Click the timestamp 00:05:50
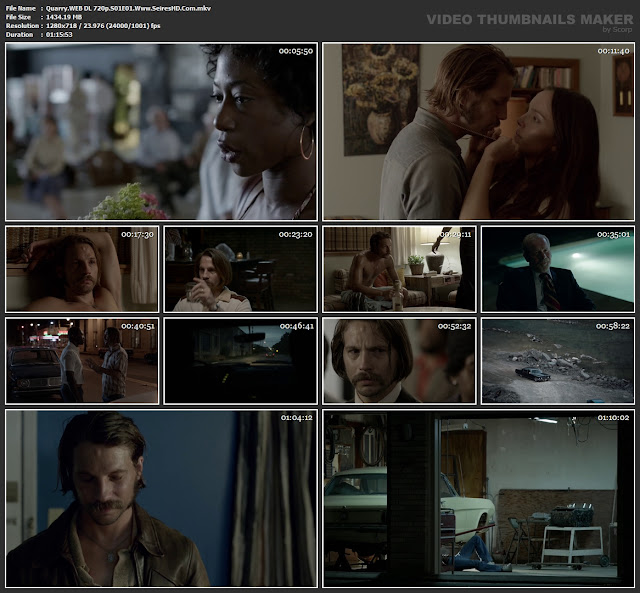This screenshot has width=640, height=593. click(296, 51)
